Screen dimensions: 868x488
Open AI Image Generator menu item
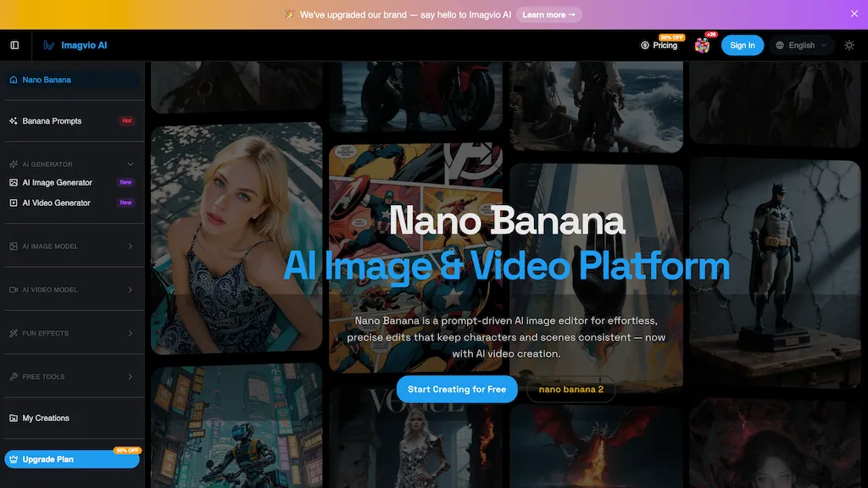72,183
